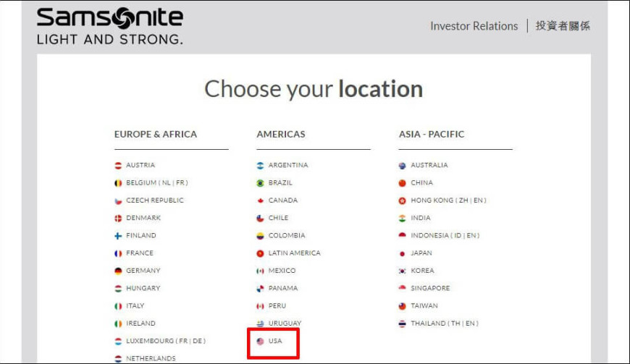Click the Hong Kong flag icon
This screenshot has width=630, height=364.
402,200
